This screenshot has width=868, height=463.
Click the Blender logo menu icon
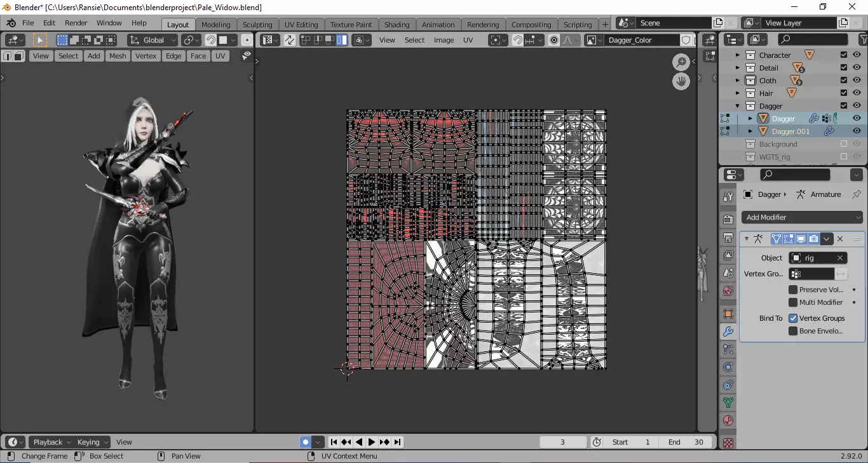(11, 23)
